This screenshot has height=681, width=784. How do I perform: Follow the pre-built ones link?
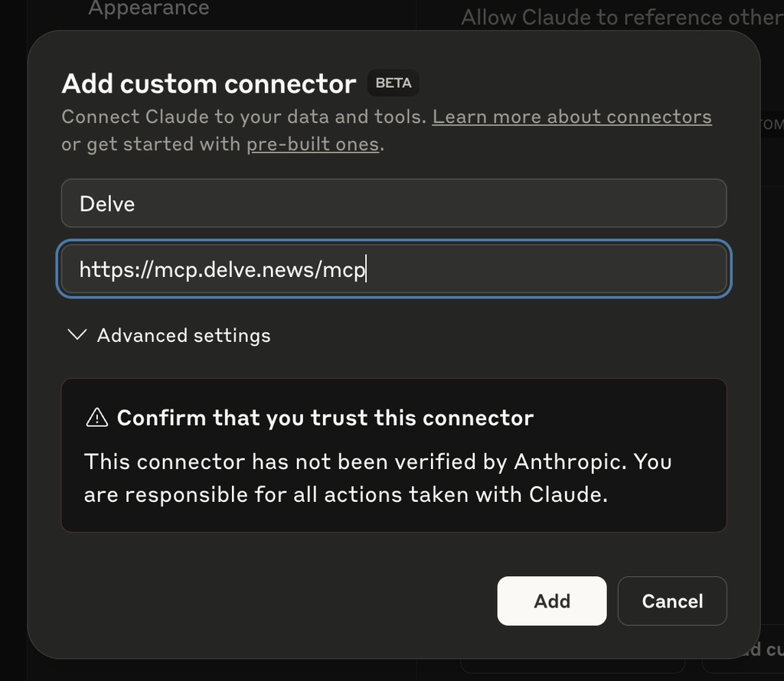(x=312, y=144)
